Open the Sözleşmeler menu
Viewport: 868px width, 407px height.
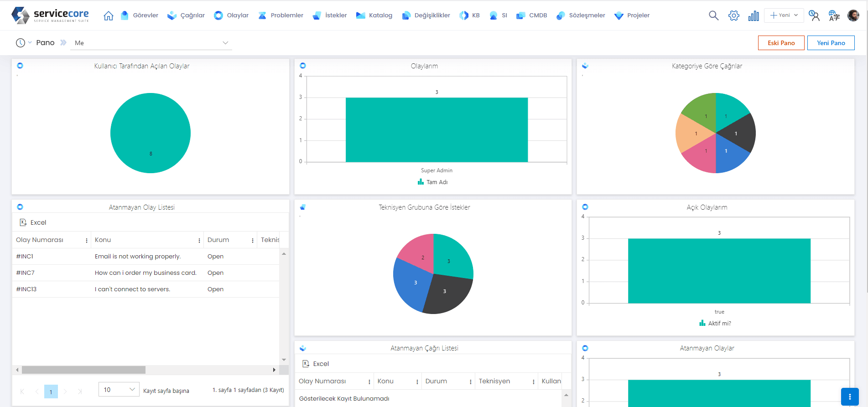(581, 15)
